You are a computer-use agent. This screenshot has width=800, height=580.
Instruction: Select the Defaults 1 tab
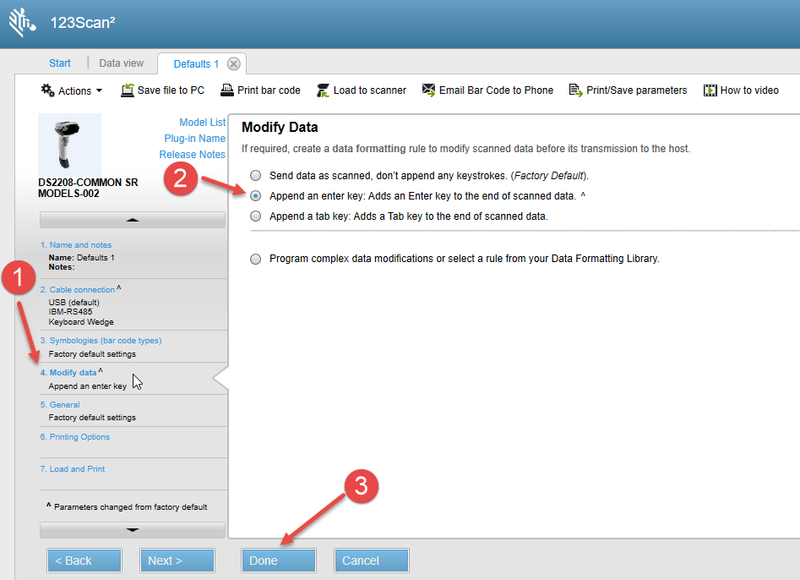pyautogui.click(x=196, y=64)
